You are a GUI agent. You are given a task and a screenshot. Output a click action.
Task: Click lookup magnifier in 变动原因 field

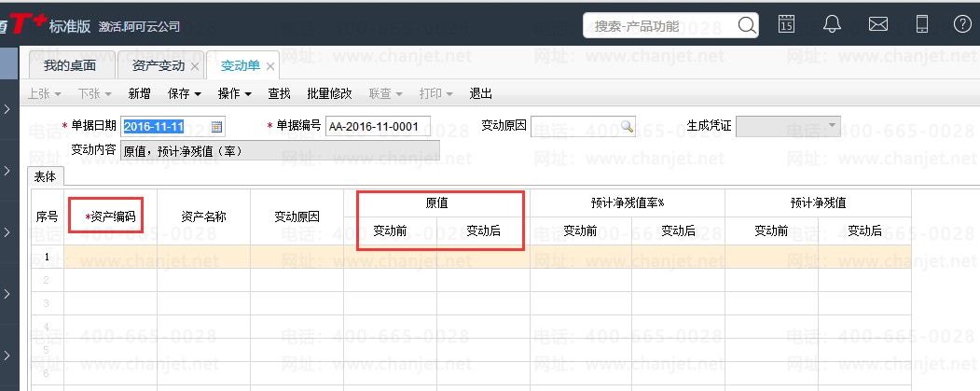[x=627, y=126]
